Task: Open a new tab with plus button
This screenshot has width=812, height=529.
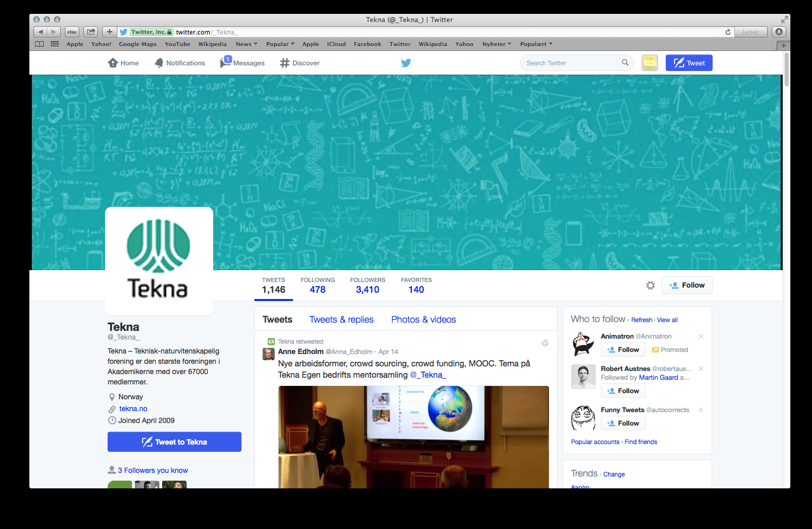Action: [x=783, y=45]
